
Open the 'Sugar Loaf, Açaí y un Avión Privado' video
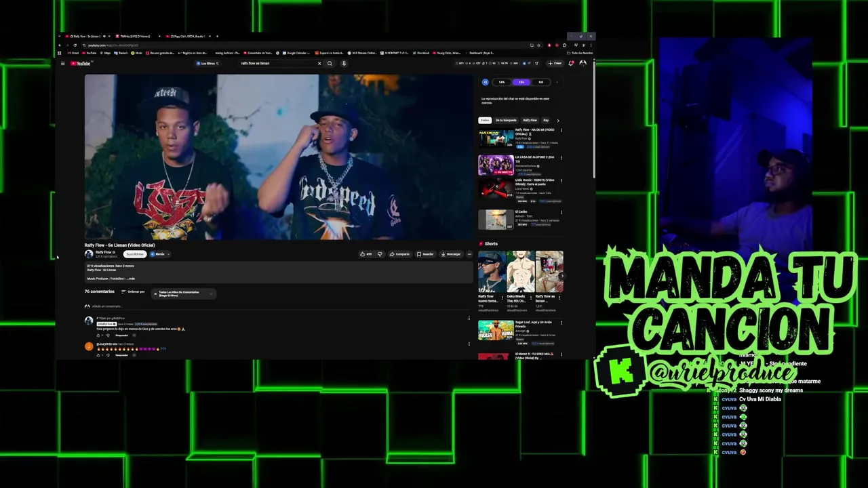pyautogui.click(x=496, y=330)
